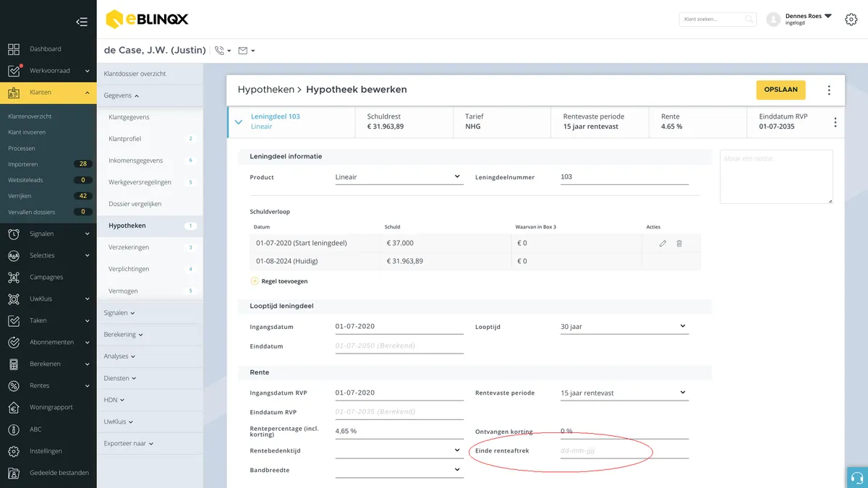Click the OPSLAAN button
Viewport: 868px width, 488px height.
coord(780,90)
